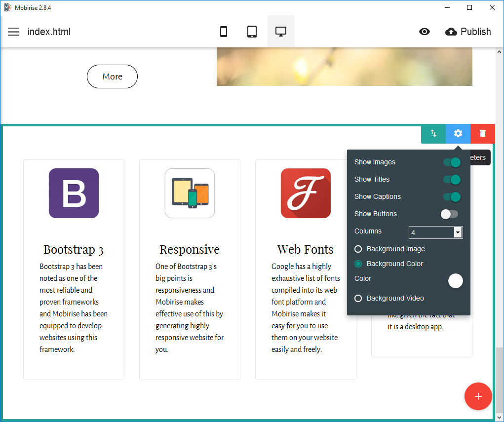Click the Web Fonts card title
The image size is (504, 422).
pos(306,249)
